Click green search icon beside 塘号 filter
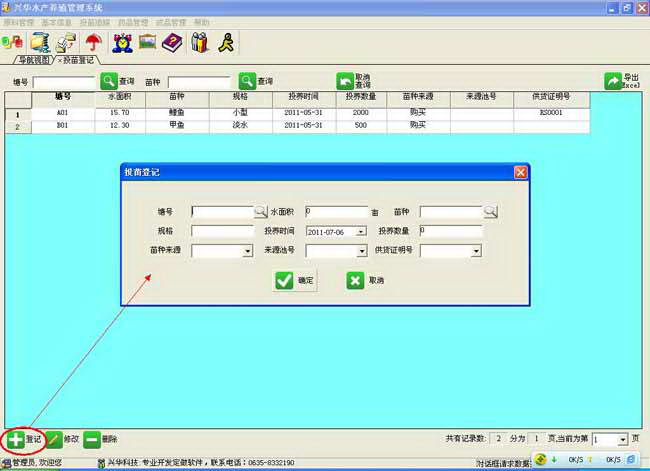Viewport: 650px width, 471px height. point(109,81)
